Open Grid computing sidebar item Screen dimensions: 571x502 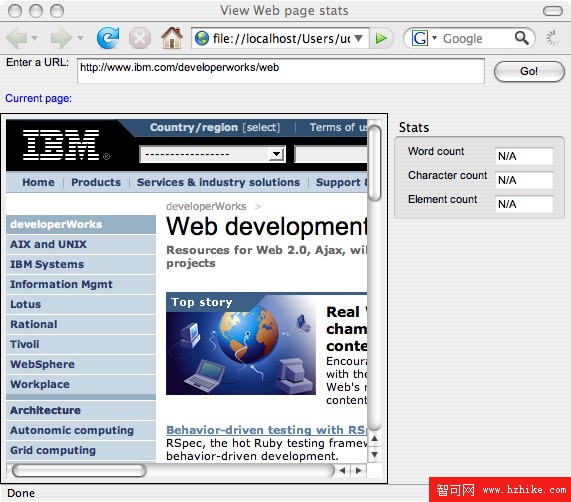point(81,450)
